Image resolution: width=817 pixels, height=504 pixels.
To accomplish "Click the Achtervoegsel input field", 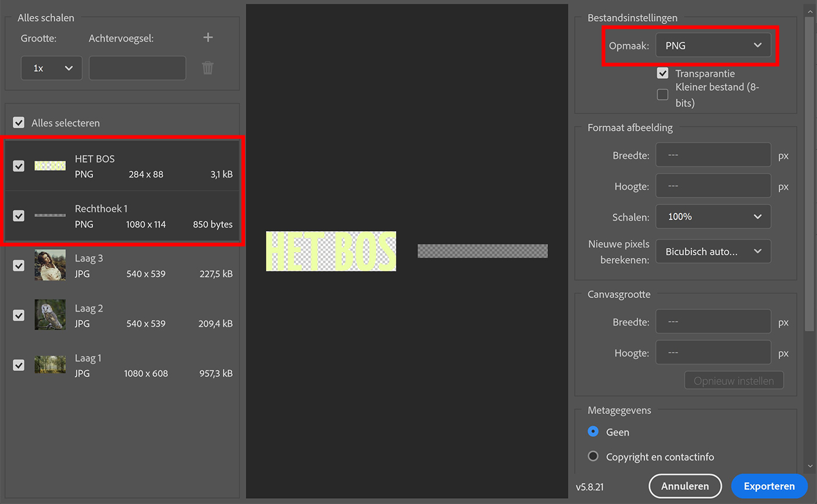I will tap(137, 68).
